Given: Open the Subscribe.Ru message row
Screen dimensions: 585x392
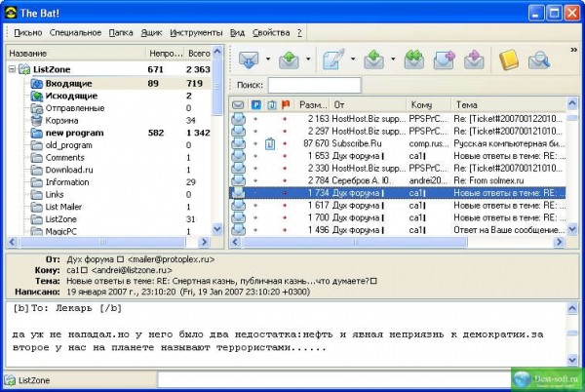Looking at the screenshot, I should (398, 143).
